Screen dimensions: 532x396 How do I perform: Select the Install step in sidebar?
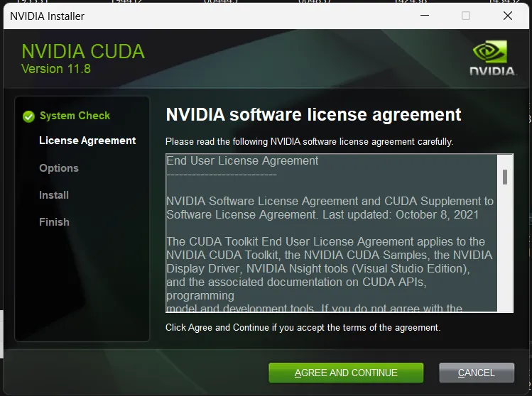[54, 195]
